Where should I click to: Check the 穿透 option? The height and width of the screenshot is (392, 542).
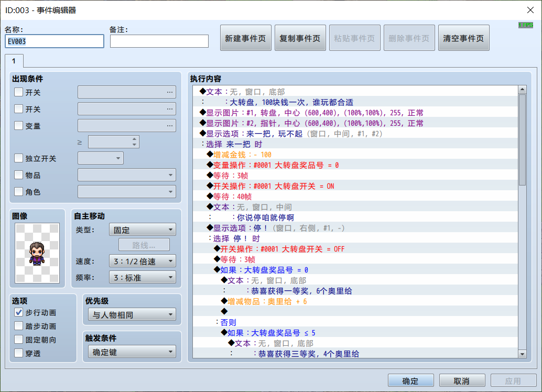tap(19, 353)
